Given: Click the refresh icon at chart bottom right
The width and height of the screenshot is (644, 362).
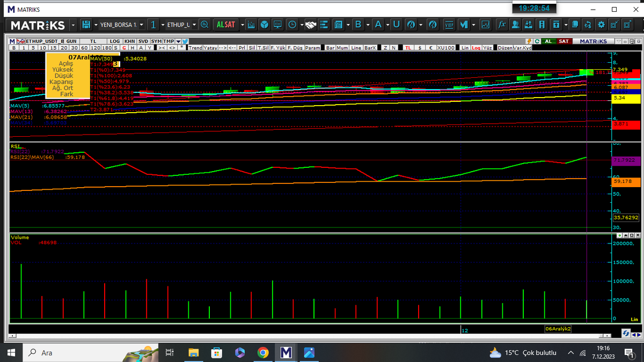Looking at the screenshot, I should 626,334.
